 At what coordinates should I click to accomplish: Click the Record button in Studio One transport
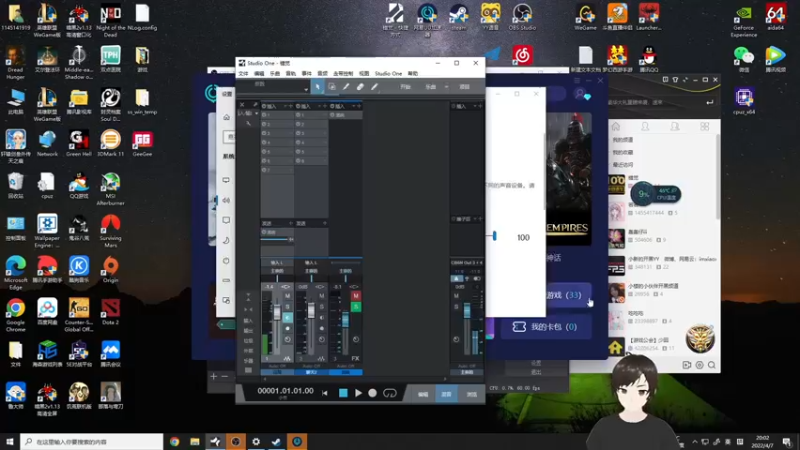tap(372, 393)
